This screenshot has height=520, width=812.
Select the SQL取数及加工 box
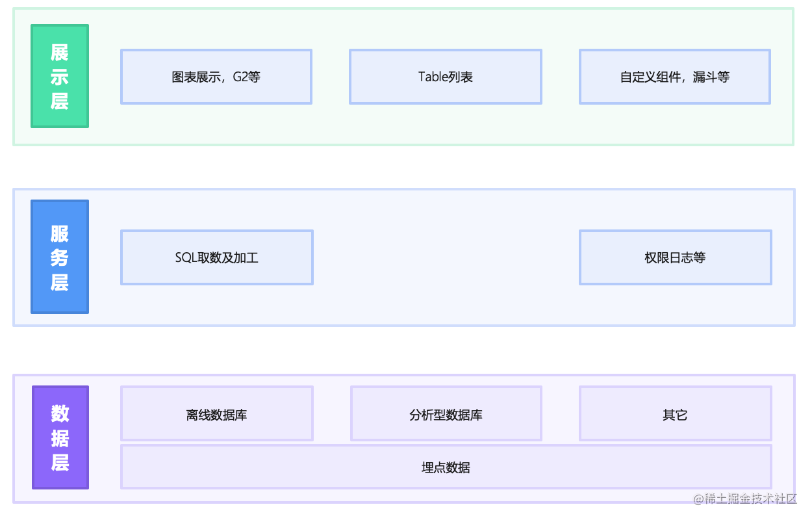[x=217, y=257]
